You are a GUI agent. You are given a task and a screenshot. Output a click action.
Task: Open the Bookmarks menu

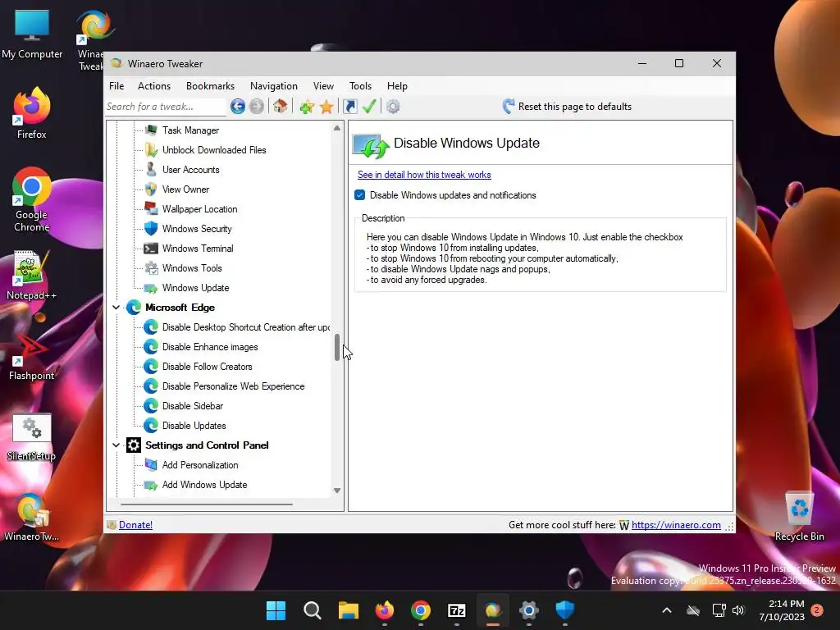(x=211, y=85)
